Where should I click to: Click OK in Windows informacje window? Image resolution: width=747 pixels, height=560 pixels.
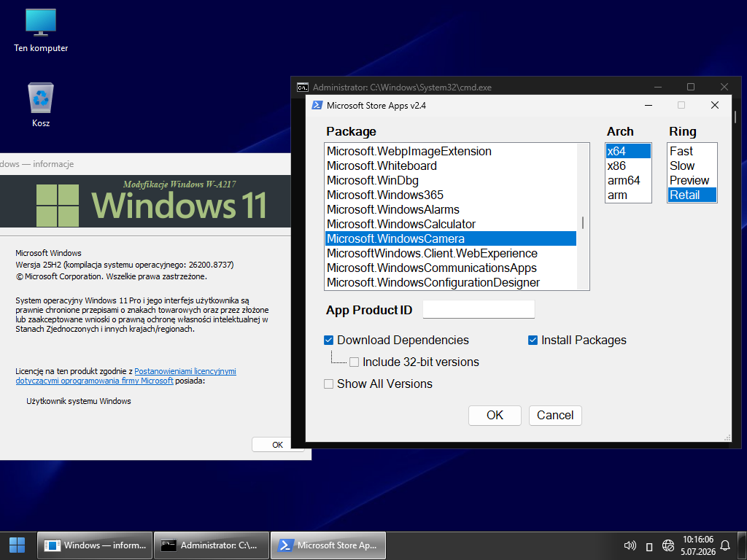[278, 444]
